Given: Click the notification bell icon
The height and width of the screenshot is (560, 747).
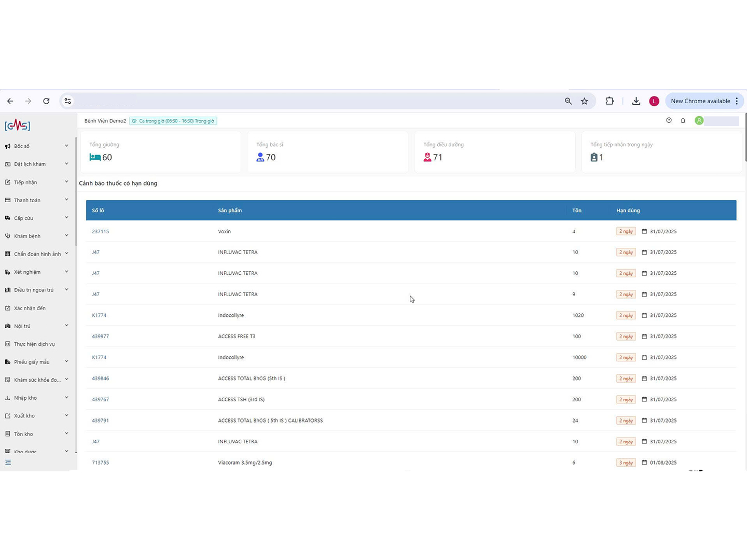Looking at the screenshot, I should [x=683, y=121].
